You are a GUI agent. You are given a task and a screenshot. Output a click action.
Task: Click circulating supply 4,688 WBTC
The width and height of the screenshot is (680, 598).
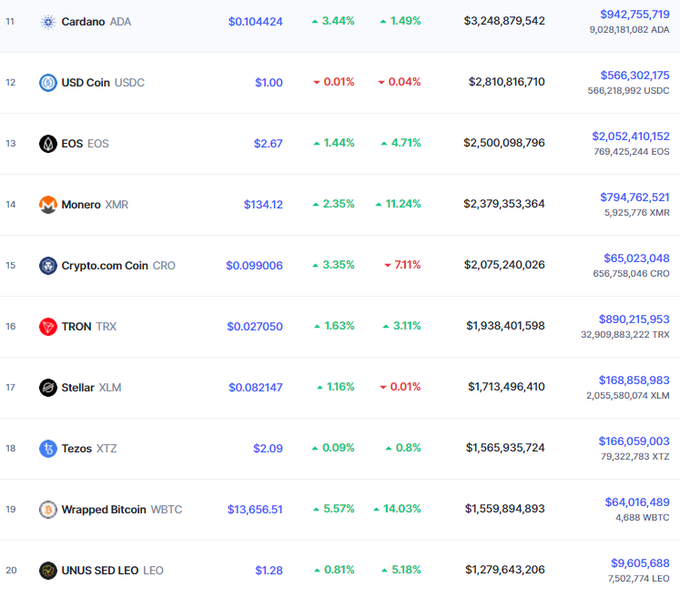(x=642, y=518)
